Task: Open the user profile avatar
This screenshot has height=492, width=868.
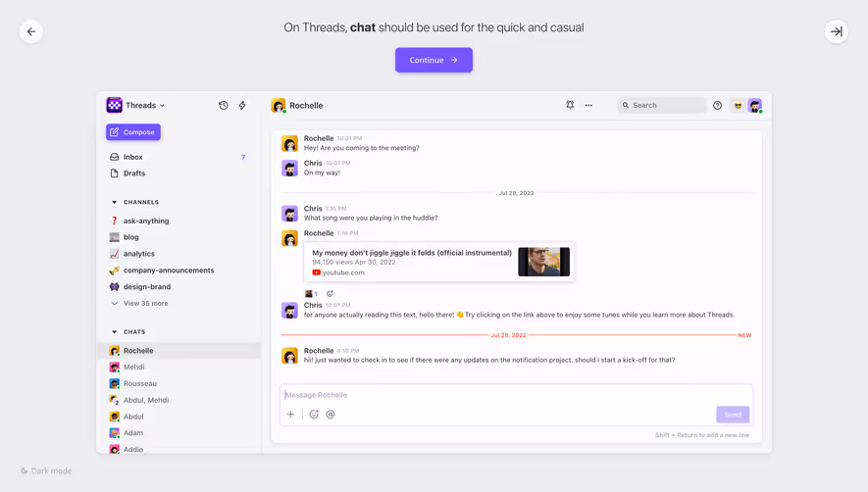Action: coord(754,105)
